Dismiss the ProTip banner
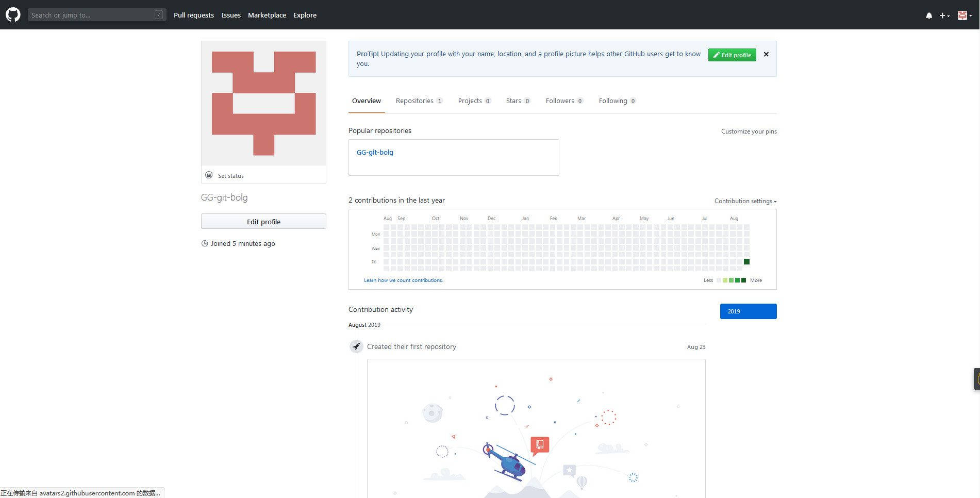This screenshot has width=980, height=498. (x=766, y=54)
